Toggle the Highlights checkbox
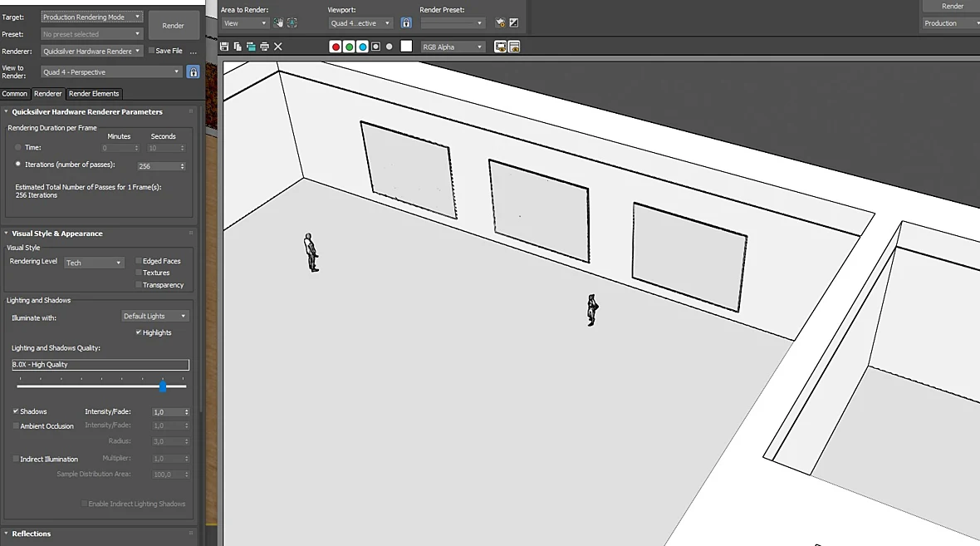The width and height of the screenshot is (980, 546). tap(139, 332)
